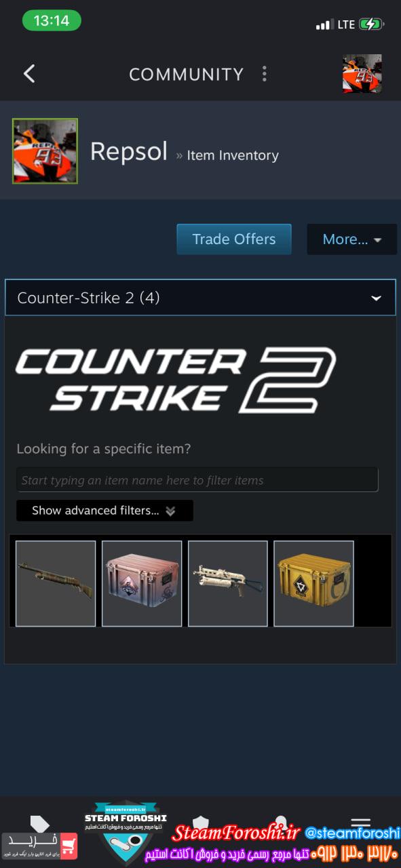
Task: Expand the More... dropdown
Action: click(351, 239)
